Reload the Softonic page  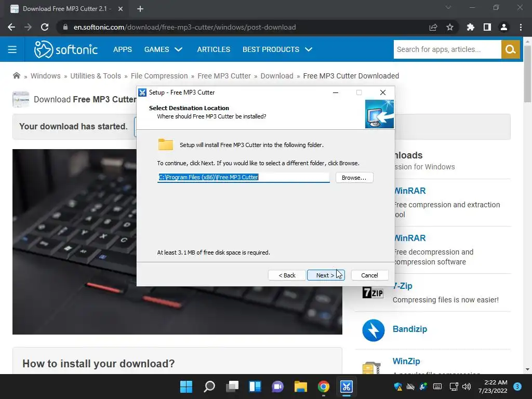[45, 27]
